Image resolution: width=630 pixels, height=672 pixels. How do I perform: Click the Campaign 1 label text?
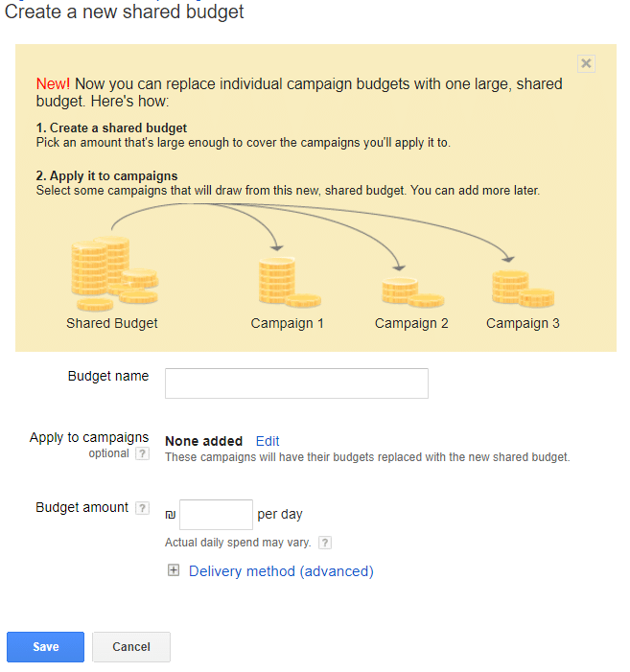tap(287, 323)
